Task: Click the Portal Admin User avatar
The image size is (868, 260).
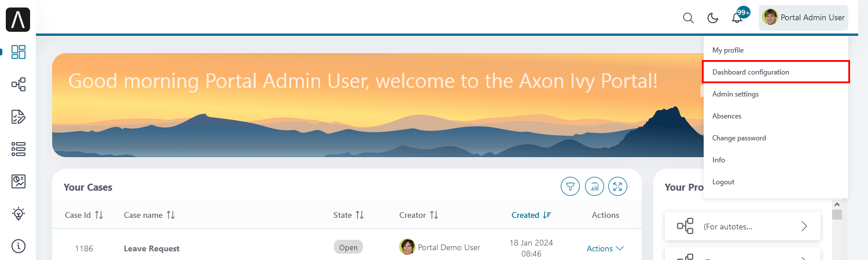Action: coord(770,17)
